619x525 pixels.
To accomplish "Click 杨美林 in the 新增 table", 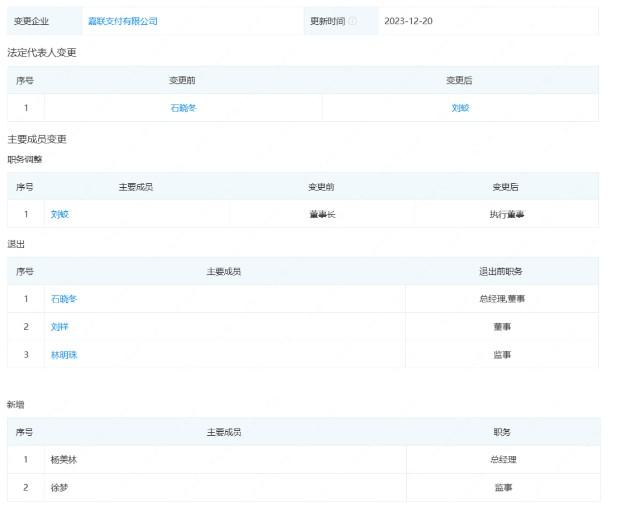I will pos(64,460).
